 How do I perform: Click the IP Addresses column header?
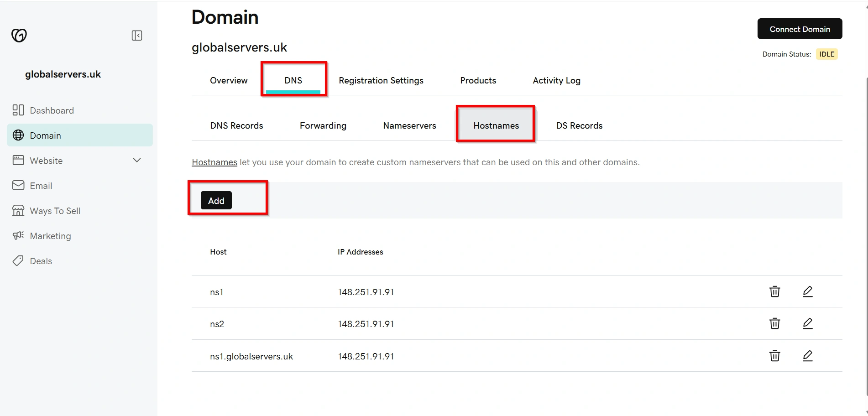point(361,252)
